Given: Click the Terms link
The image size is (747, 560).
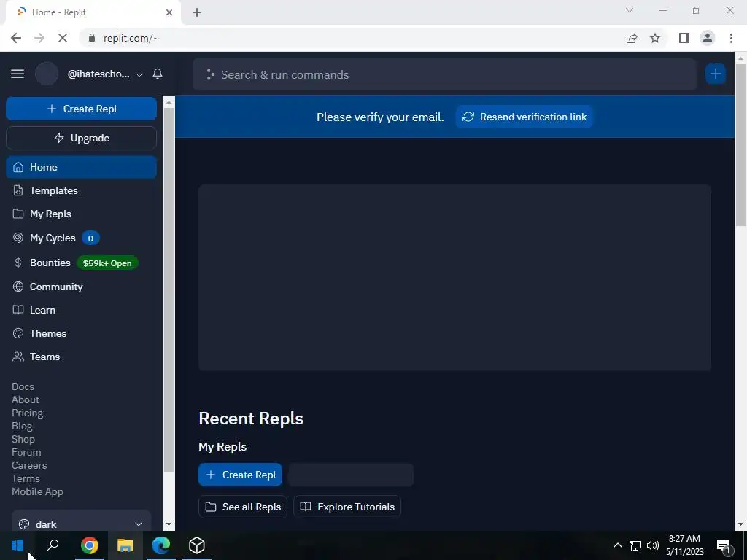Looking at the screenshot, I should (x=26, y=478).
